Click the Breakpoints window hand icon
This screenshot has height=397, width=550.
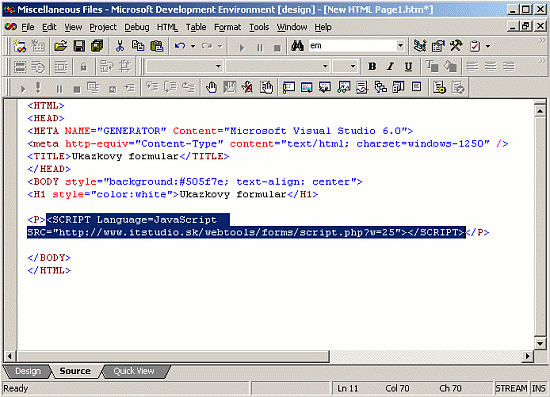point(266,87)
